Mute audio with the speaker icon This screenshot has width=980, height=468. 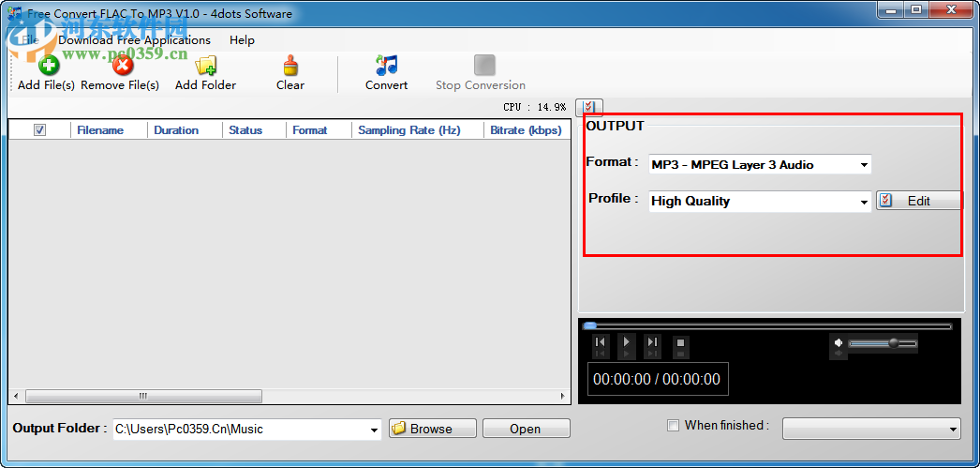pos(839,343)
